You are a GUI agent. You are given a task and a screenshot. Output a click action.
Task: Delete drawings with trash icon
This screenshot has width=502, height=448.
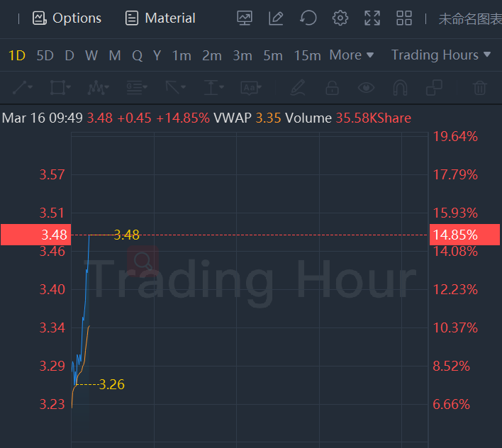(x=480, y=88)
